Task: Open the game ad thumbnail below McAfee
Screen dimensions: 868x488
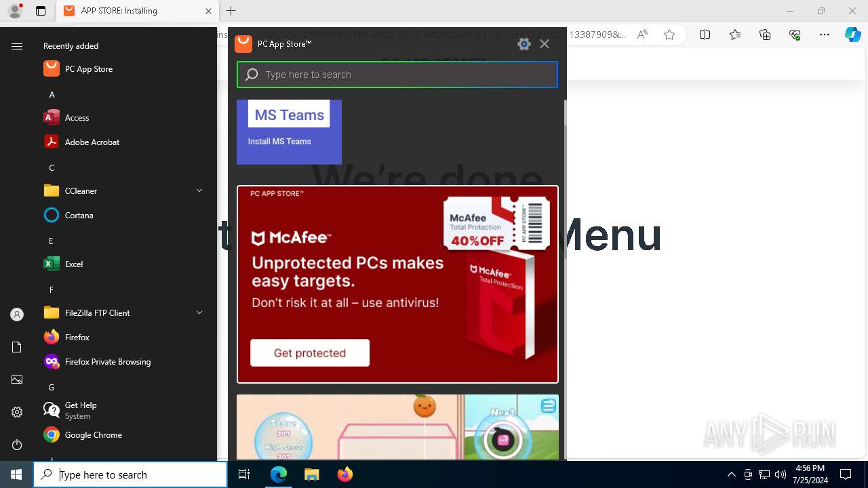Action: [x=397, y=427]
